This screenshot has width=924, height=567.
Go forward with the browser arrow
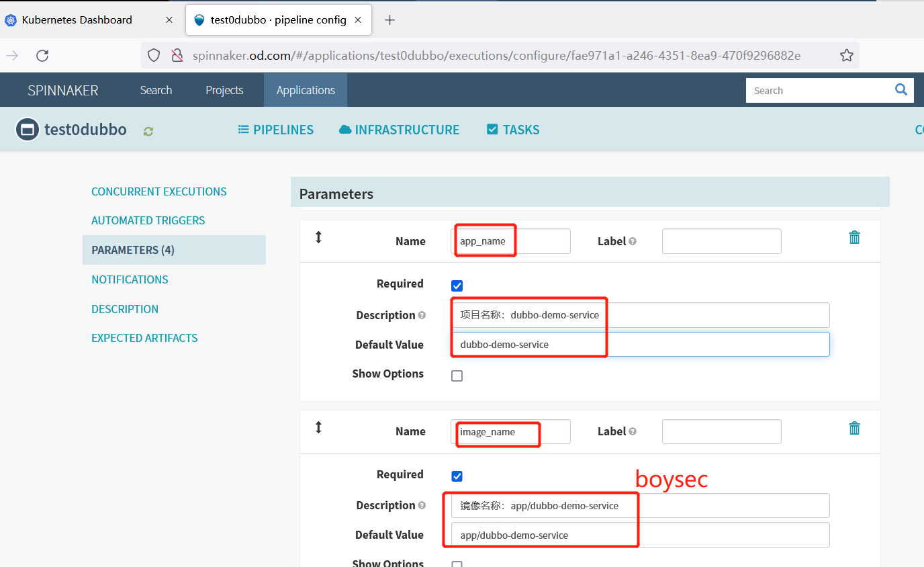pyautogui.click(x=12, y=56)
